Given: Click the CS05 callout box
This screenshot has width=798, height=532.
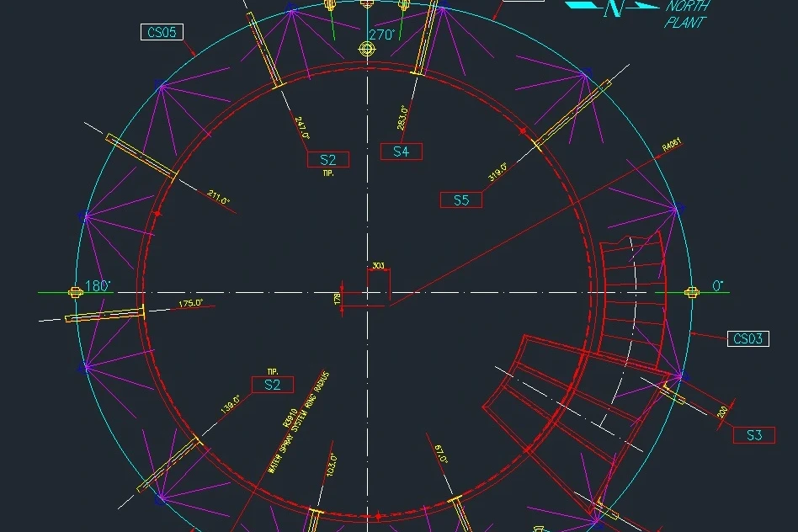Looking at the screenshot, I should [x=161, y=33].
